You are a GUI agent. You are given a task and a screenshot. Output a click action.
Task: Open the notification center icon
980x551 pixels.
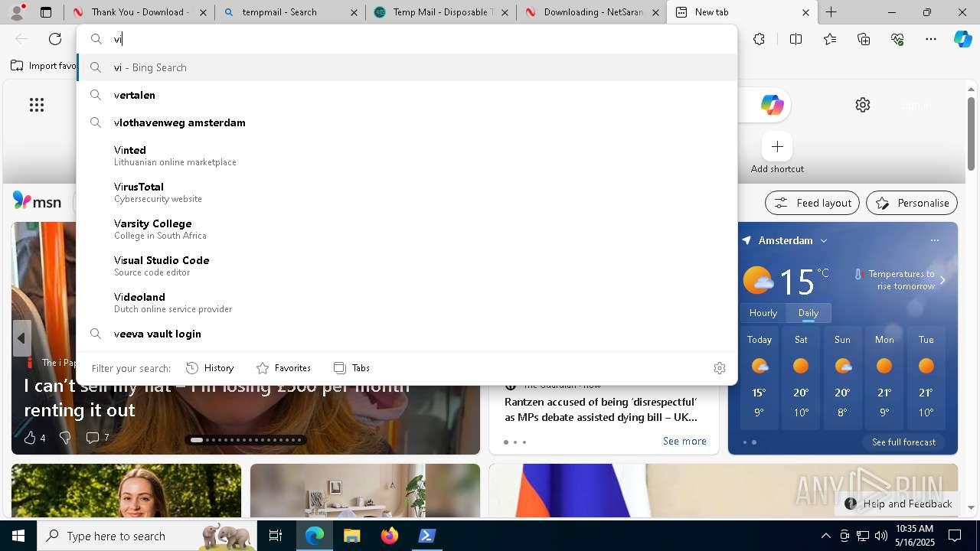(x=955, y=536)
